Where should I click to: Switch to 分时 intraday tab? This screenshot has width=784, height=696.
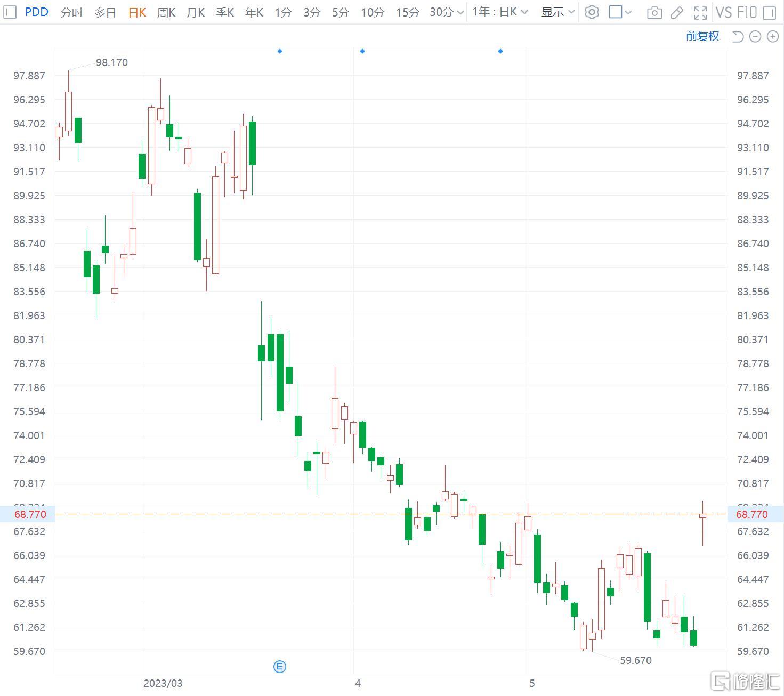pos(72,12)
